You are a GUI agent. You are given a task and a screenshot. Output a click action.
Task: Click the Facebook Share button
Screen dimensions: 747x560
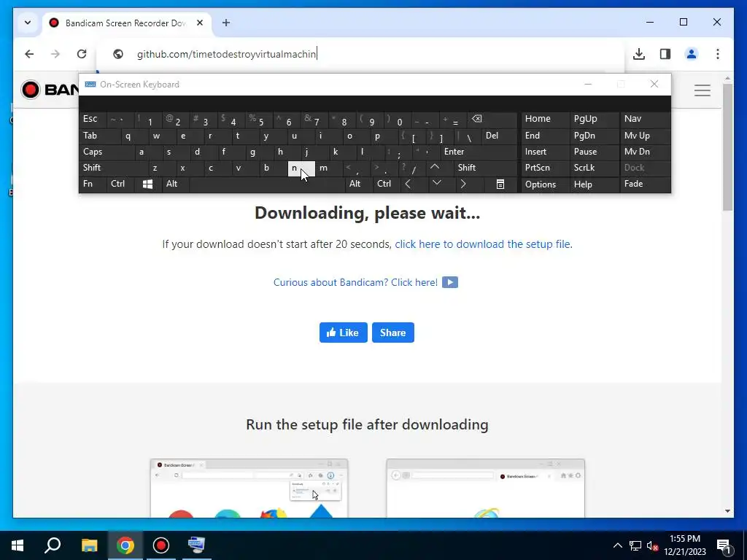pos(393,332)
